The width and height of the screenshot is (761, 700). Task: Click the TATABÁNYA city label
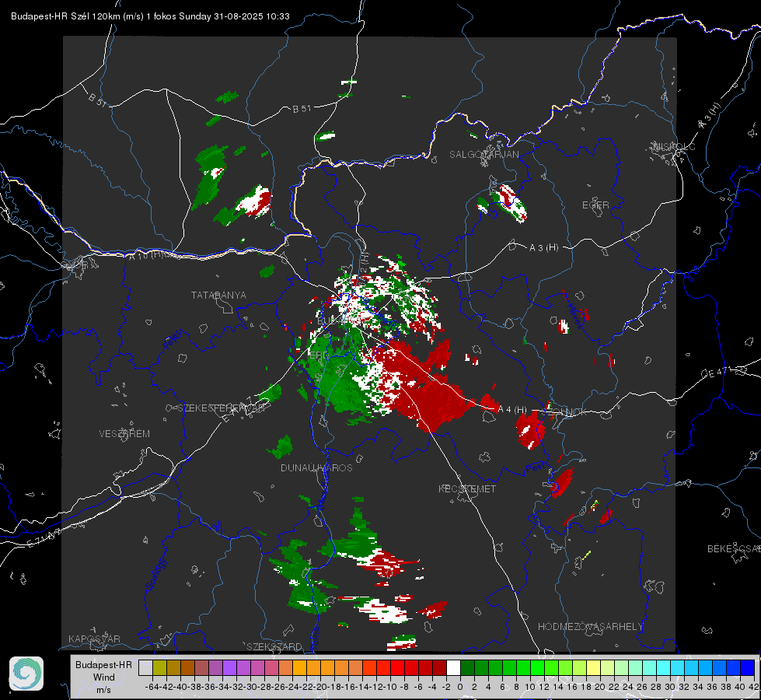(218, 295)
